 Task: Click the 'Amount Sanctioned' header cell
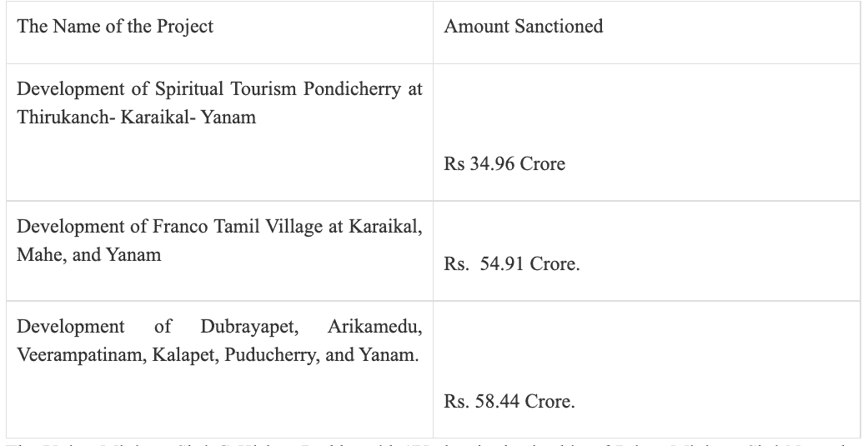point(646,33)
